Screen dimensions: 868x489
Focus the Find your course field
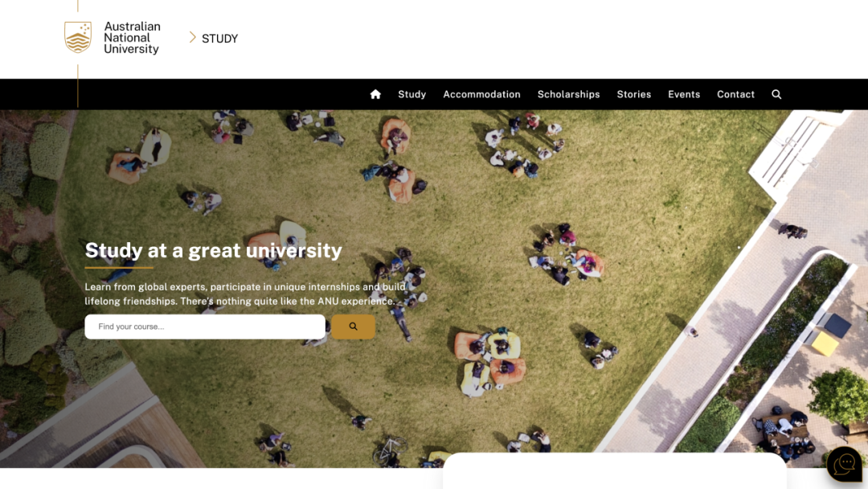205,327
